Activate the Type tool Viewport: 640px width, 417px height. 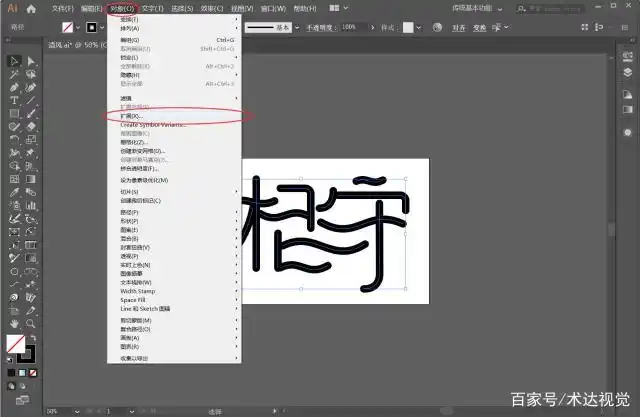tap(14, 100)
